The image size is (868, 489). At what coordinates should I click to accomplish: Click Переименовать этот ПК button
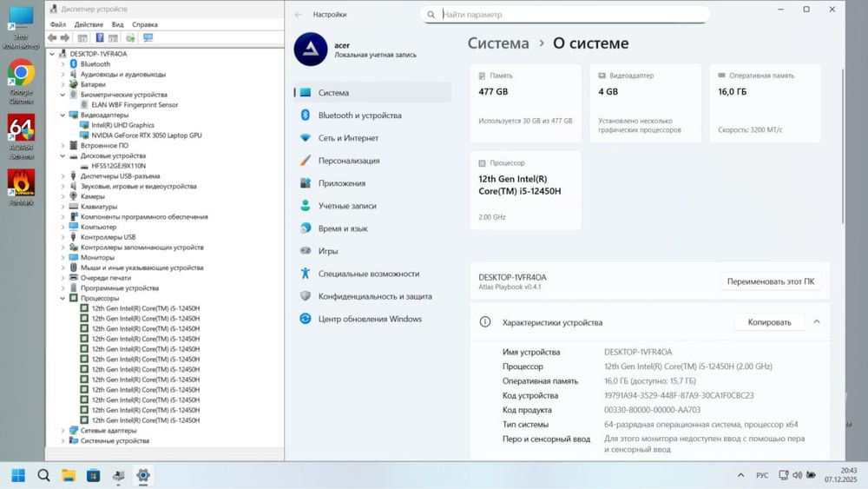click(x=771, y=281)
